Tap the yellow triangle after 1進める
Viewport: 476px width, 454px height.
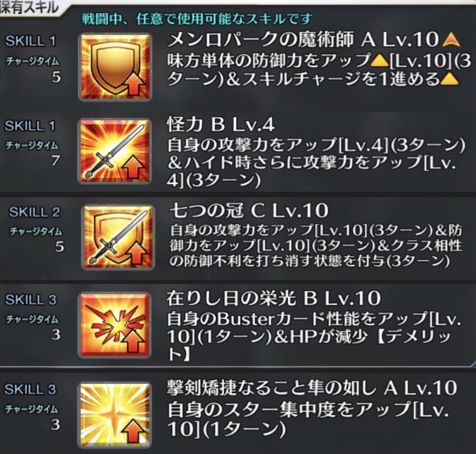point(450,79)
